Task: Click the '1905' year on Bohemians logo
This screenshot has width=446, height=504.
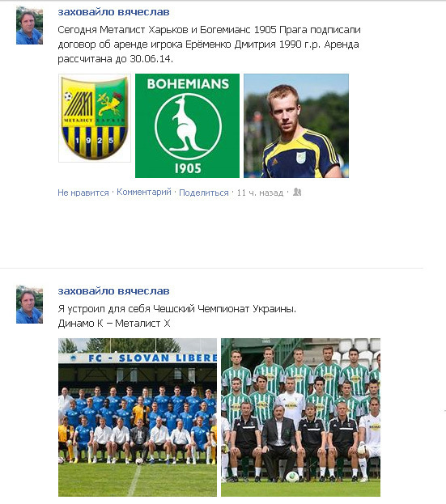Action: point(188,168)
